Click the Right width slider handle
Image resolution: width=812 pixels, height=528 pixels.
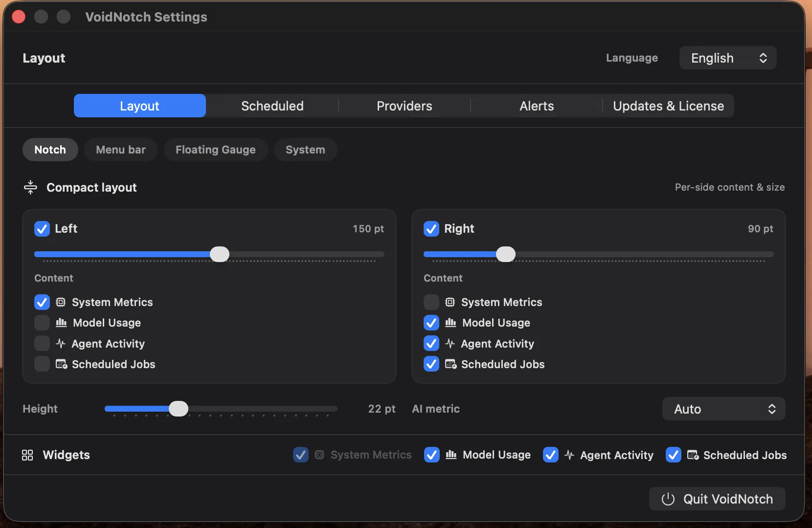506,254
